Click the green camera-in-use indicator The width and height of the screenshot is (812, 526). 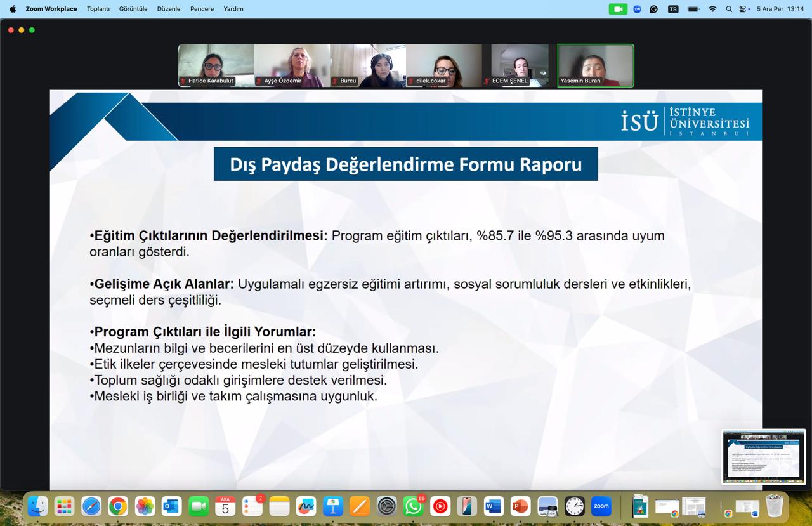618,9
